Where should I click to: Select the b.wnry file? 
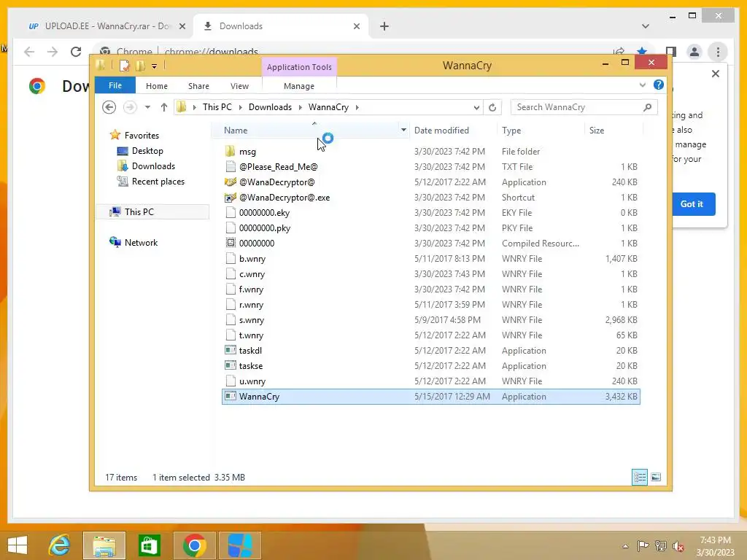pyautogui.click(x=430, y=259)
